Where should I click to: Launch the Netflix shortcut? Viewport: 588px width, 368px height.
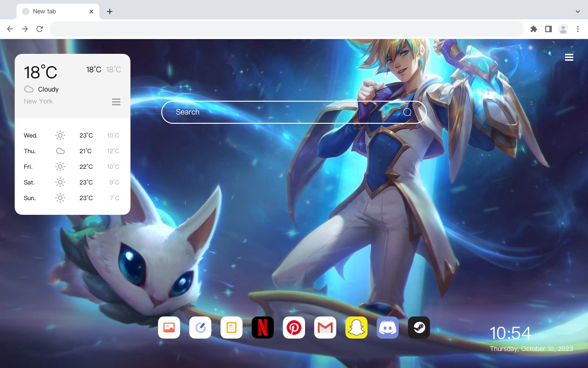263,328
